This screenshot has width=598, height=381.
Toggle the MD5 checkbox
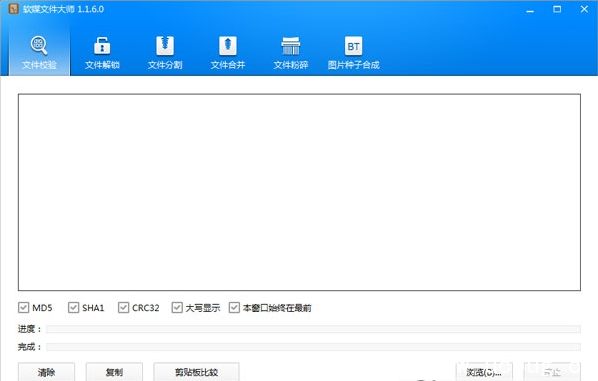pyautogui.click(x=24, y=307)
